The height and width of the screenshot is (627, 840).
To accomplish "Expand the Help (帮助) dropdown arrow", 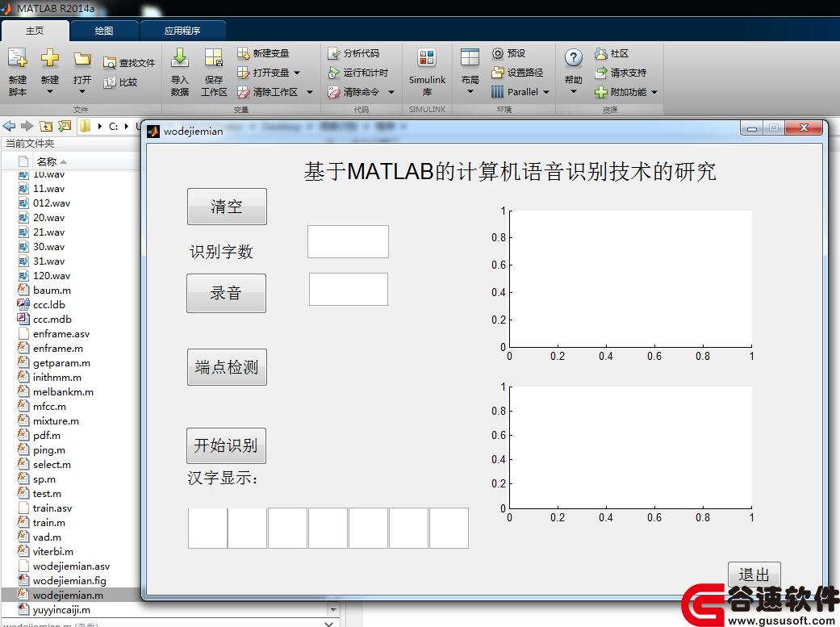I will point(573,92).
